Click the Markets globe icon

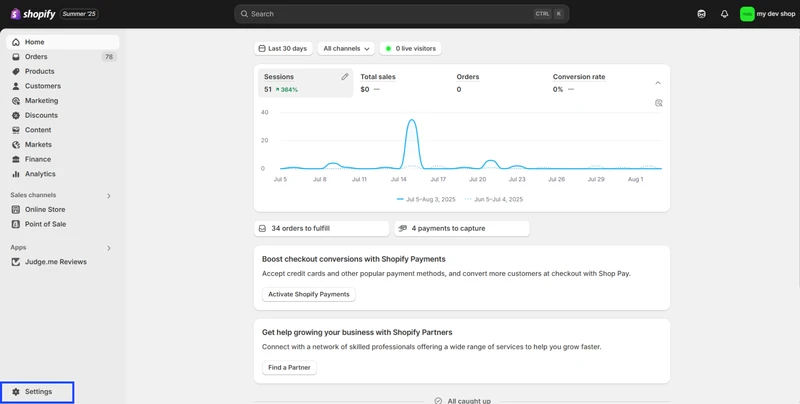click(16, 145)
